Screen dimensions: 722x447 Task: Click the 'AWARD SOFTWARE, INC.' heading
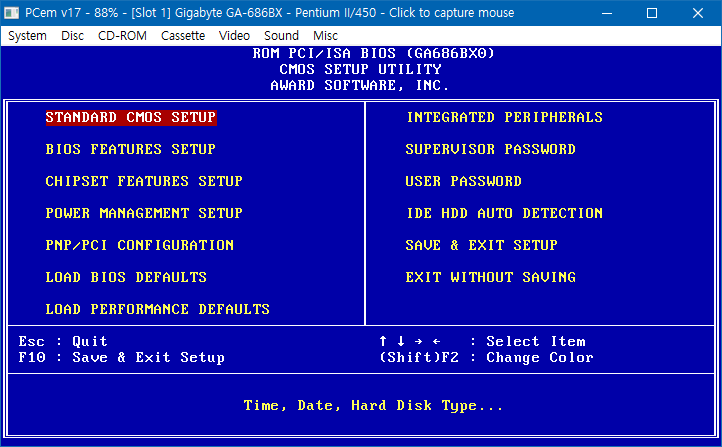(x=360, y=86)
